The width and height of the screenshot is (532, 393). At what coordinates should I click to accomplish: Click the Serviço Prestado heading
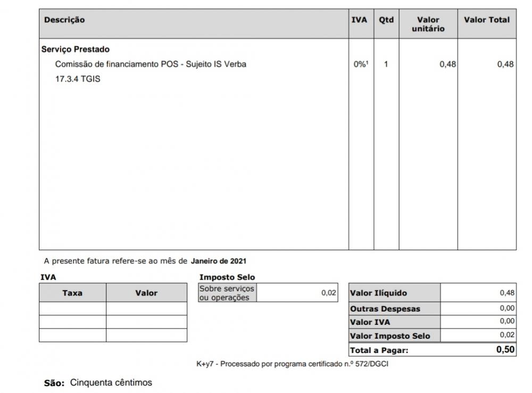coord(76,50)
